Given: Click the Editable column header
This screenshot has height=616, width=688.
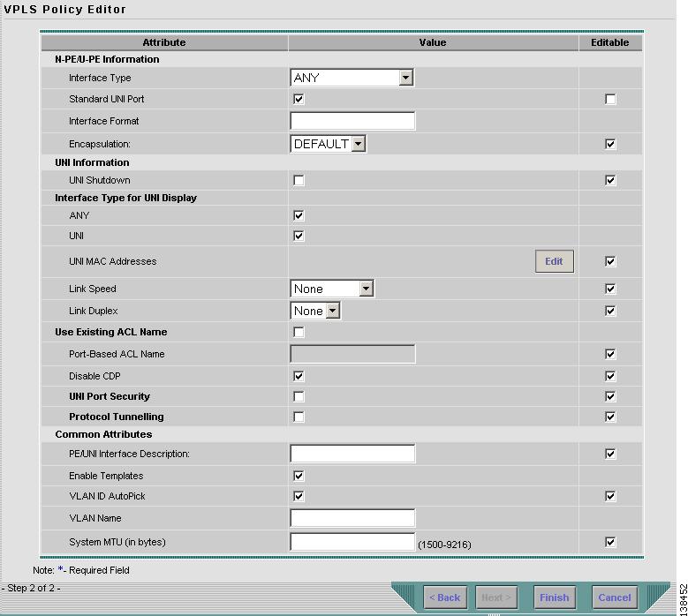Looking at the screenshot, I should [x=610, y=42].
